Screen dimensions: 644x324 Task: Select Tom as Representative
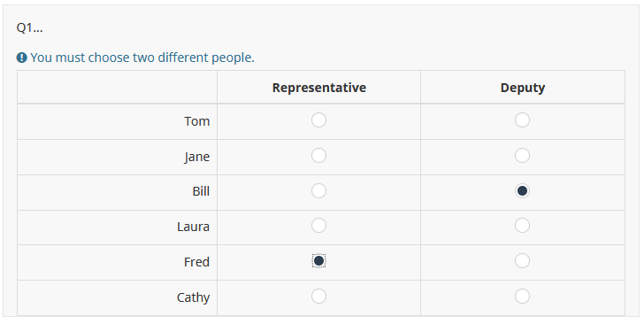pos(318,120)
